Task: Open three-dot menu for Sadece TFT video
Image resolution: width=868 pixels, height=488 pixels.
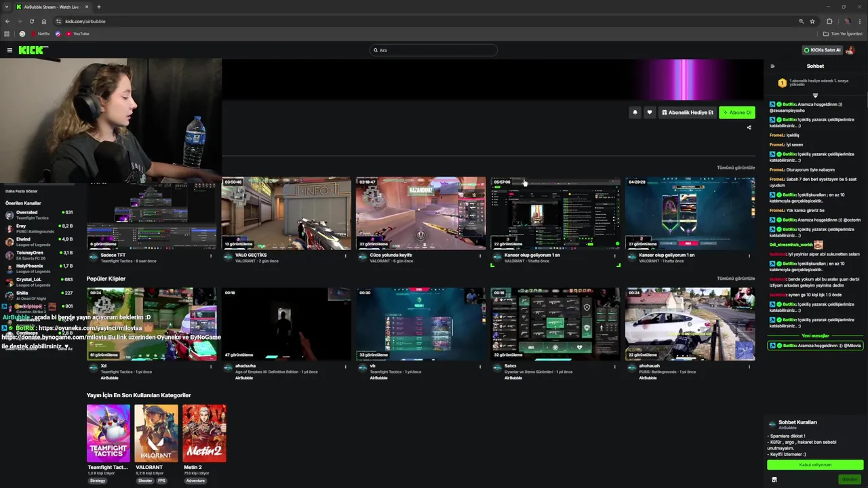Action: pos(211,256)
